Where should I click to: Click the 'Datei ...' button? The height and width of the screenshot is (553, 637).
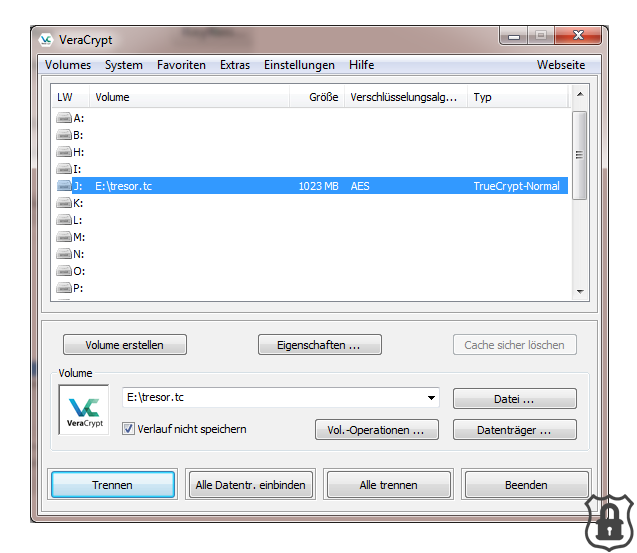click(x=515, y=399)
